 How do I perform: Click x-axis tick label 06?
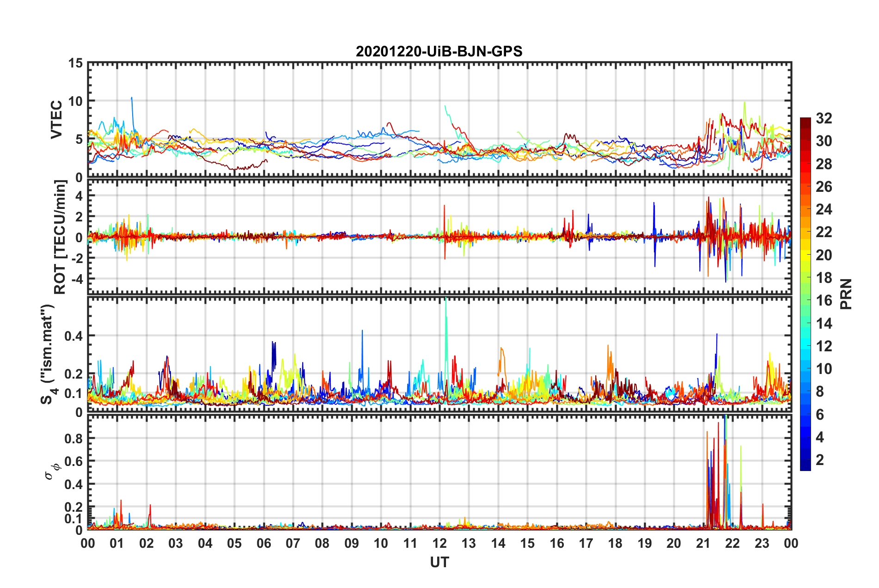click(264, 543)
